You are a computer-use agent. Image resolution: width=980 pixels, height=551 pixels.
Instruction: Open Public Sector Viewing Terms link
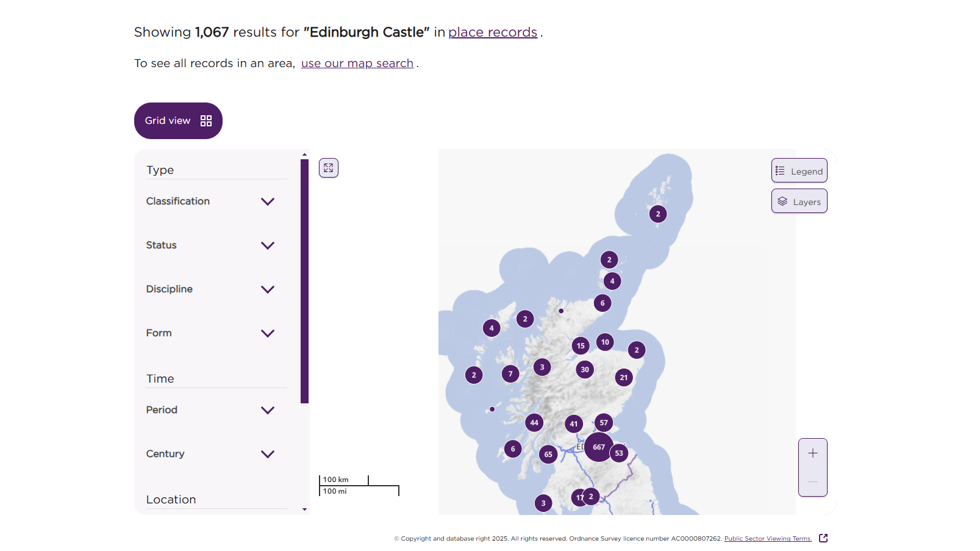[767, 538]
